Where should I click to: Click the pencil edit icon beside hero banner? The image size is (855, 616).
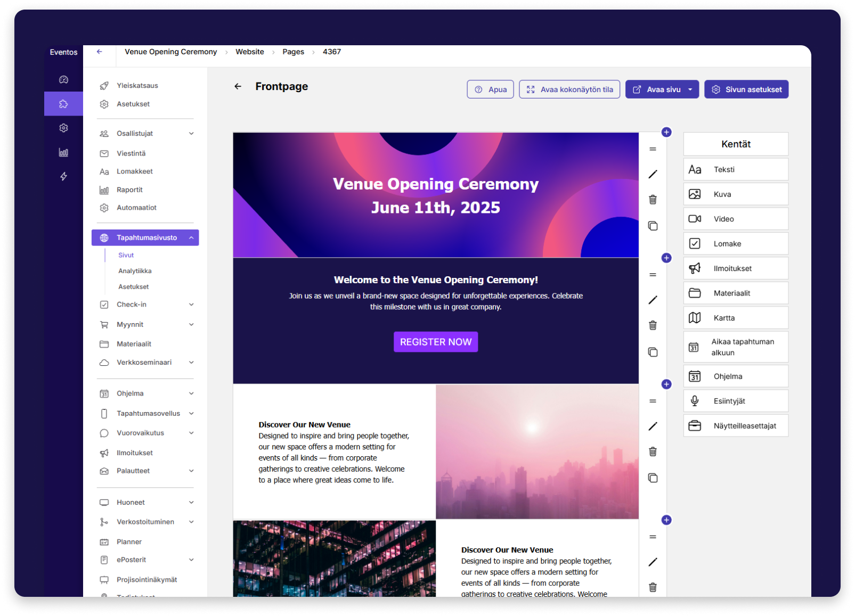[653, 174]
